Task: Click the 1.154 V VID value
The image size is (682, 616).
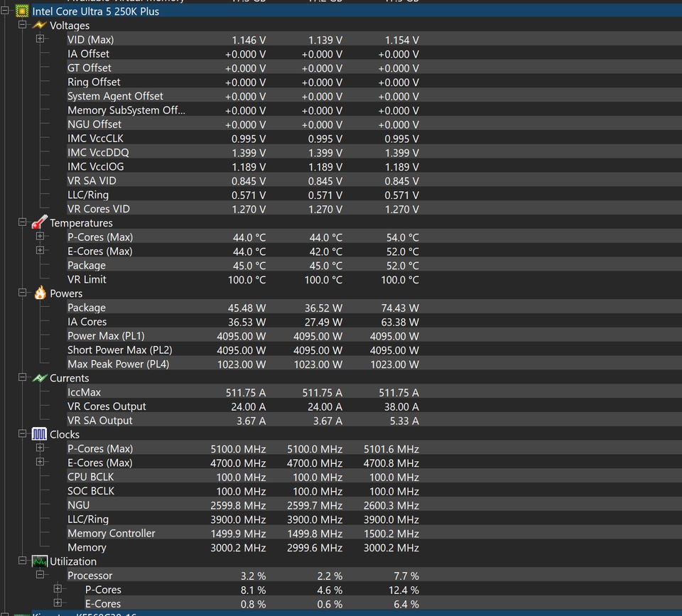Action: [x=401, y=40]
